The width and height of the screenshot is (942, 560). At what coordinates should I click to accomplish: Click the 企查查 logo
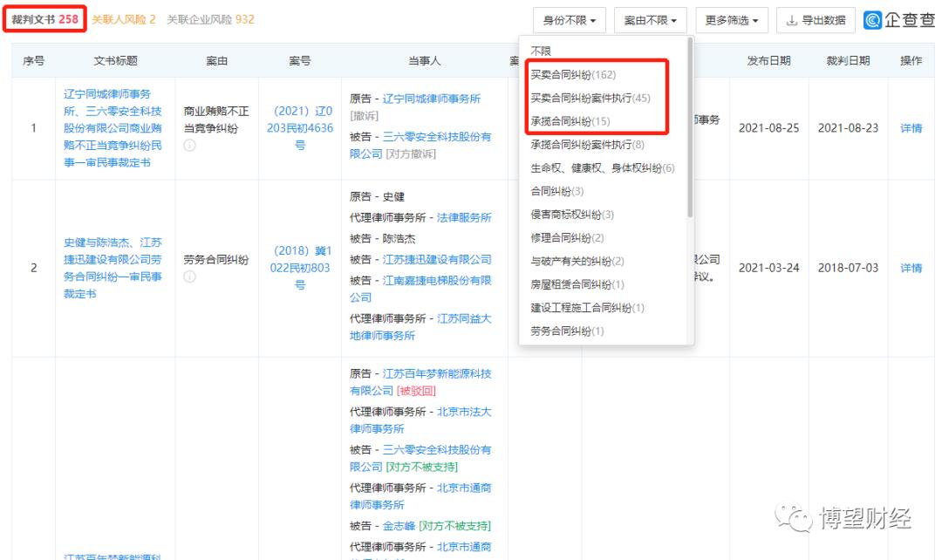pos(898,20)
